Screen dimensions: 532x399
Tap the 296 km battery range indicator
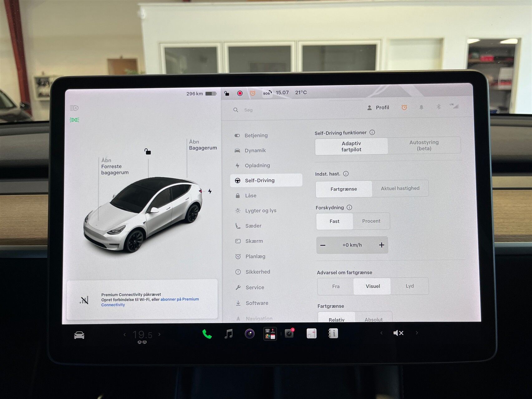pyautogui.click(x=201, y=94)
